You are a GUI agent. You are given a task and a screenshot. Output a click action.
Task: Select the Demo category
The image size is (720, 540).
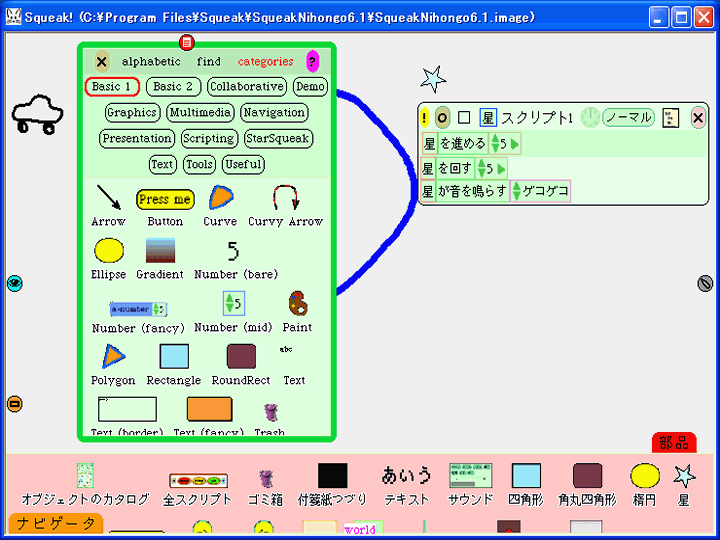(310, 86)
